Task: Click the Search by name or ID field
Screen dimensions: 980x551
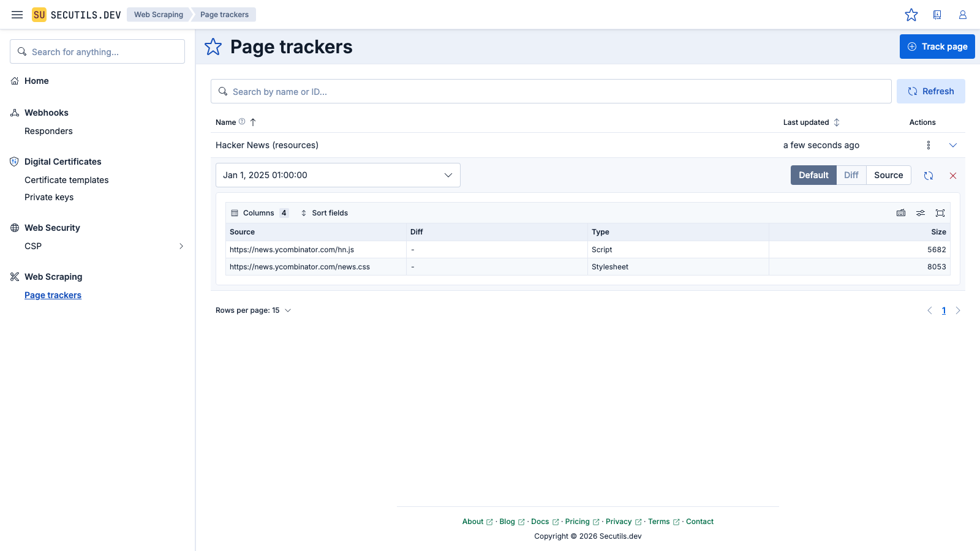Action: pyautogui.click(x=551, y=91)
